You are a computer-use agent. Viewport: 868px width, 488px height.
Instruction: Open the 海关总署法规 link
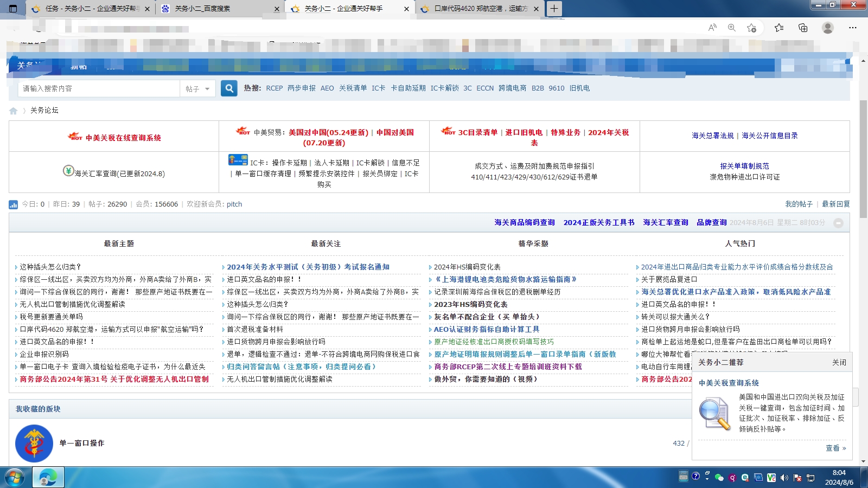point(713,136)
